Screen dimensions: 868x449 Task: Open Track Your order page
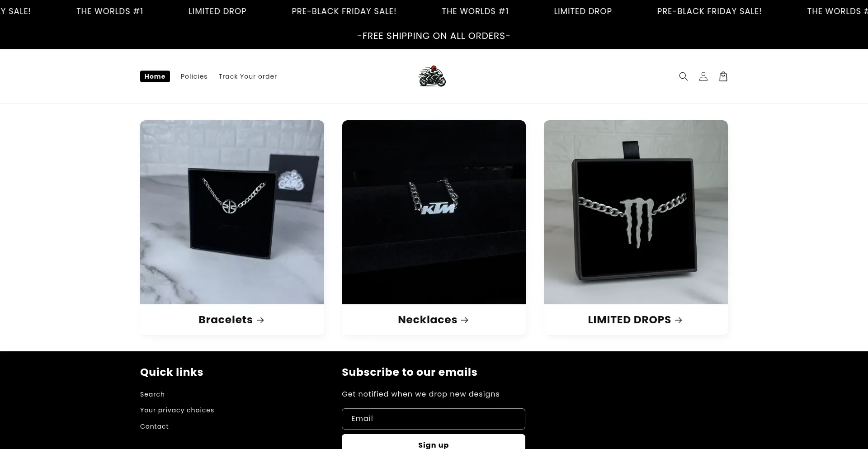(248, 76)
